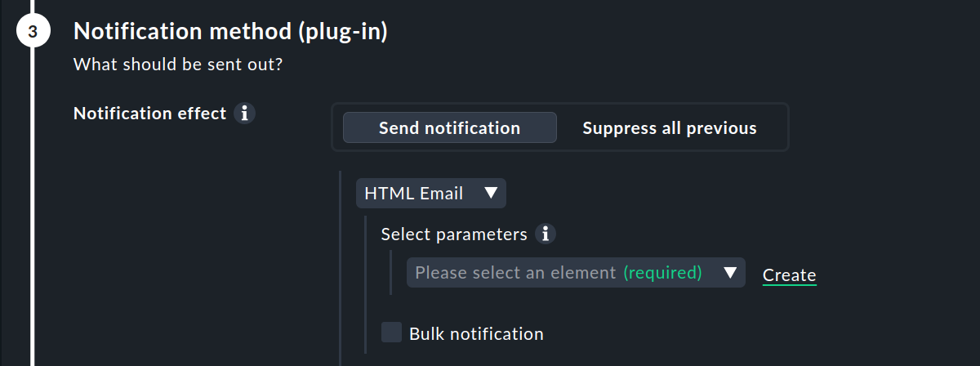Image resolution: width=980 pixels, height=366 pixels.
Task: Enable the Bulk notification checkbox
Action: [392, 333]
